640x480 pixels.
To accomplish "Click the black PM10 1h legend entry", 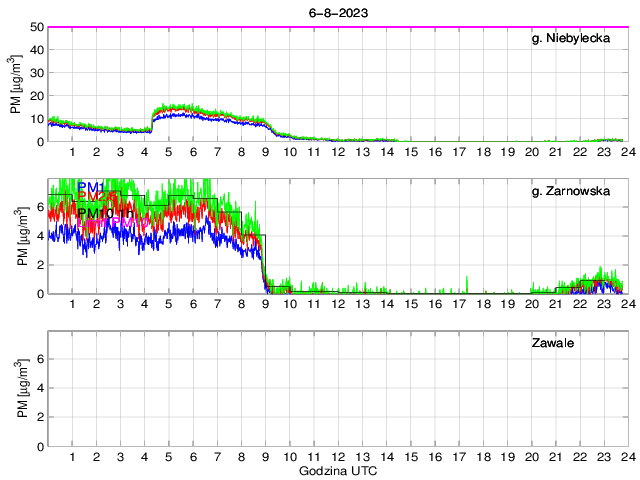I will 106,213.
